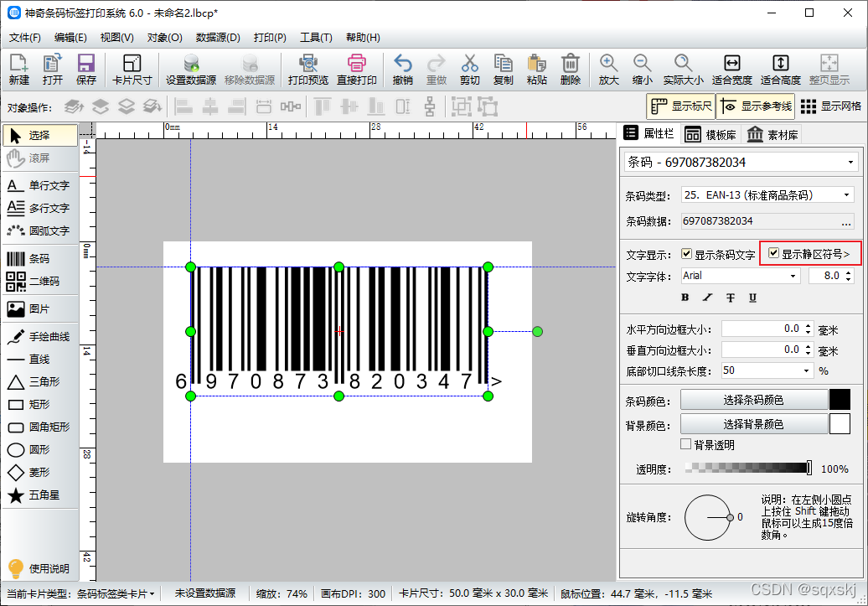The height and width of the screenshot is (606, 868).
Task: Paste using the 粘贴 icon
Action: tap(536, 70)
